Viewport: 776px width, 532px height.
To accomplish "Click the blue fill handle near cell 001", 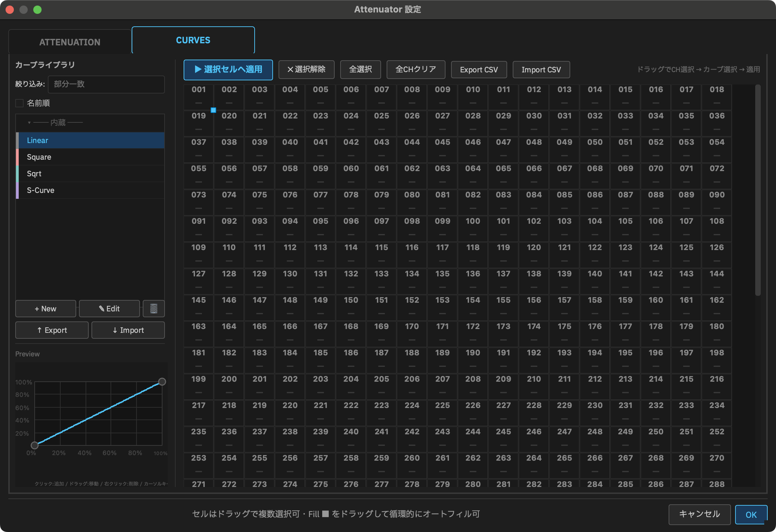I will [x=213, y=110].
